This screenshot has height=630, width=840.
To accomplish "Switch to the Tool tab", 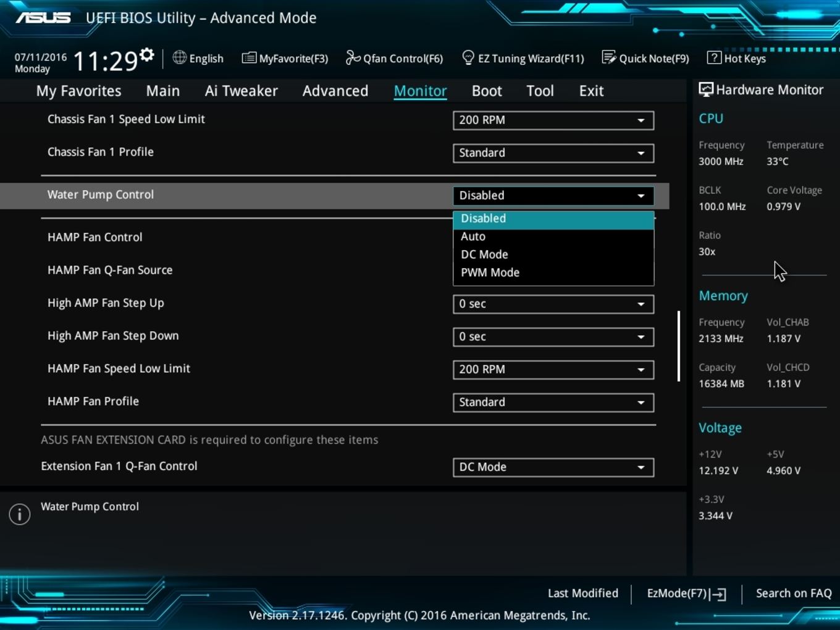I will 540,91.
